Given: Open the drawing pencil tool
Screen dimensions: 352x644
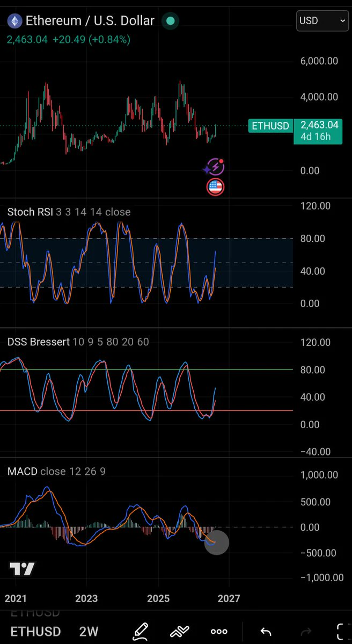Looking at the screenshot, I should pyautogui.click(x=140, y=631).
